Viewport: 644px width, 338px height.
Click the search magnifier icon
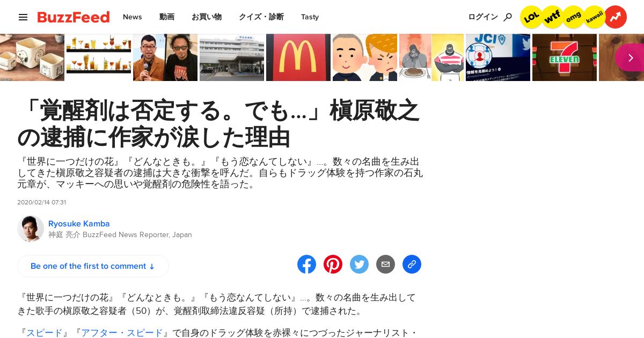(x=508, y=17)
